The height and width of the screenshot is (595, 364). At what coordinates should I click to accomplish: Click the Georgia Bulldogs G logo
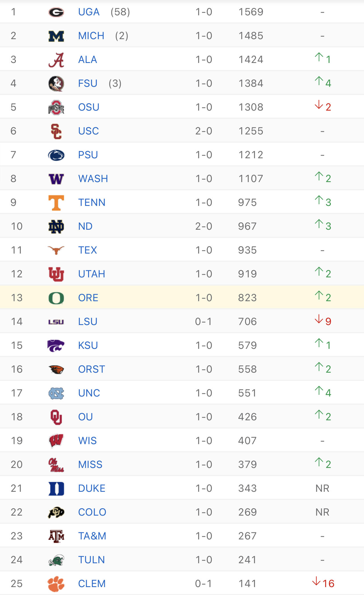coord(56,12)
